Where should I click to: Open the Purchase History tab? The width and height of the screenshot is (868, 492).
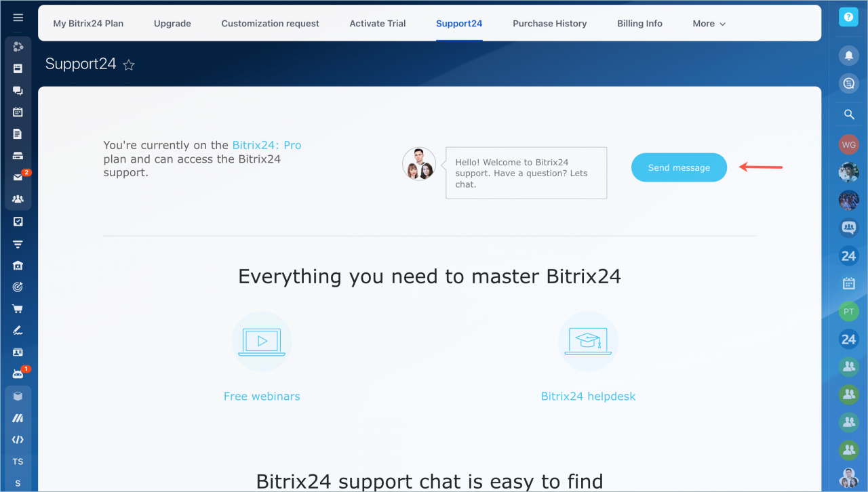tap(549, 23)
